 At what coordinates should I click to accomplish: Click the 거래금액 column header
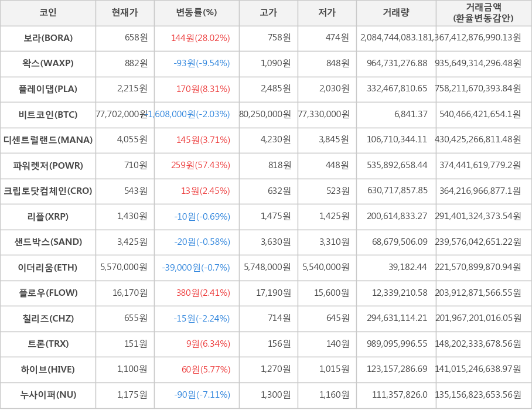pyautogui.click(x=483, y=13)
